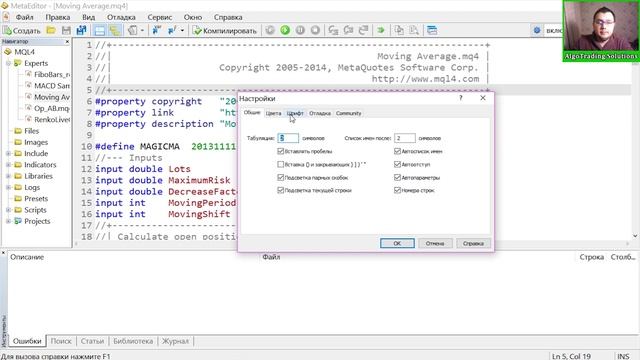640x360 pixels.
Task: Expand the Logs folder in Navigator
Action: coord(9,187)
